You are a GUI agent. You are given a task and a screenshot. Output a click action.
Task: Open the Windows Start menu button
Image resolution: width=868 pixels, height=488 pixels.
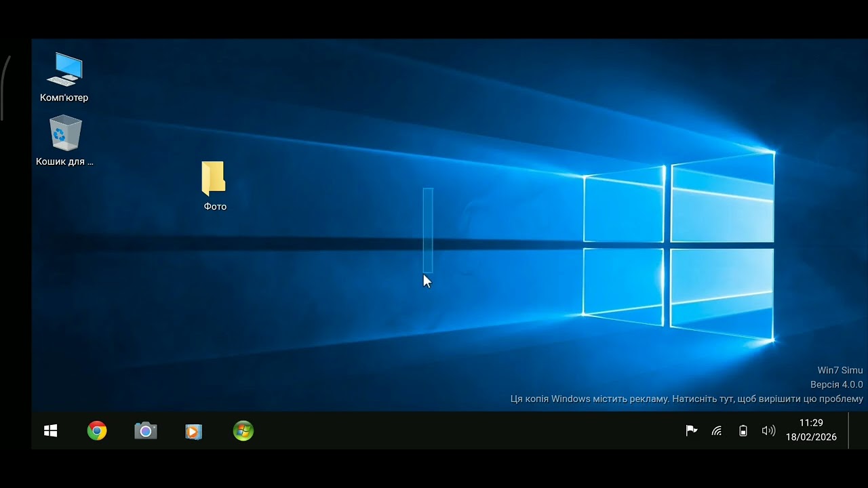pos(50,431)
